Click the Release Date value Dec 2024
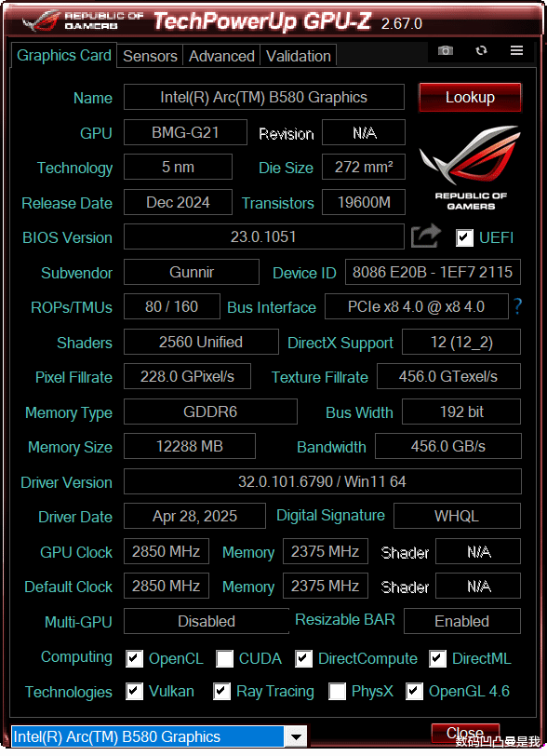This screenshot has height=756, width=547. (178, 203)
